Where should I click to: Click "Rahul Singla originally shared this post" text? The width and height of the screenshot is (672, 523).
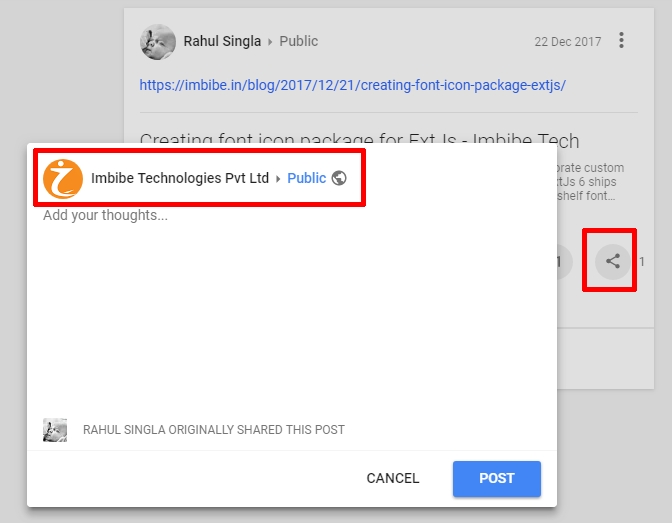click(x=213, y=430)
